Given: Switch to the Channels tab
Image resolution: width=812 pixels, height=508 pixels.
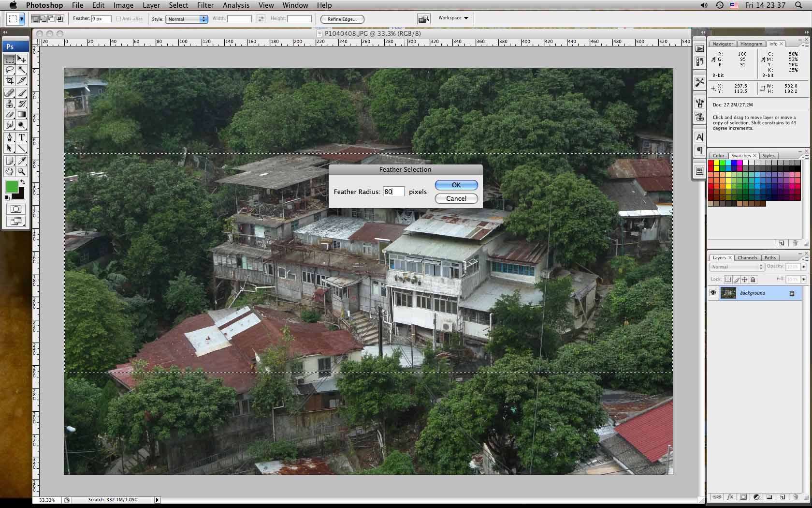Looking at the screenshot, I should pos(747,257).
